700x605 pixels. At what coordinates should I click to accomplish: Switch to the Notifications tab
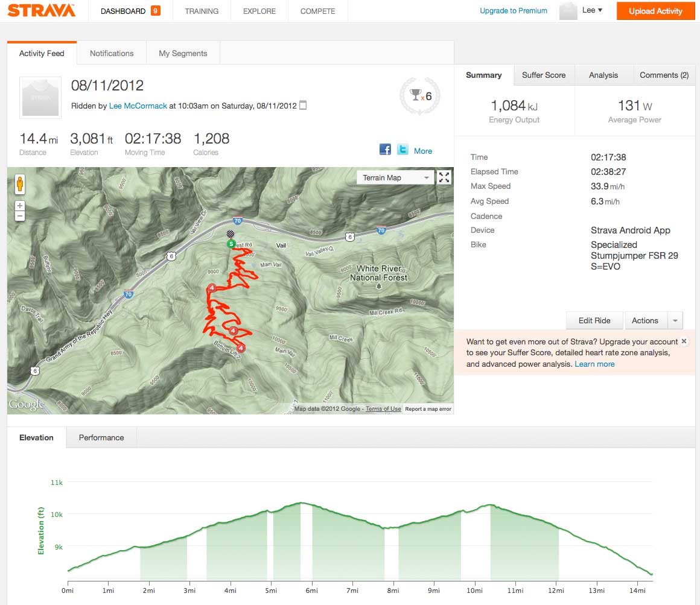pos(112,53)
